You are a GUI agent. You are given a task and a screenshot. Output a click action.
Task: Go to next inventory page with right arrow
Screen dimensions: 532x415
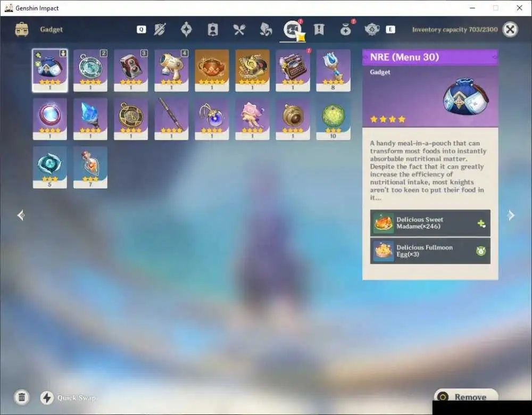tap(511, 215)
